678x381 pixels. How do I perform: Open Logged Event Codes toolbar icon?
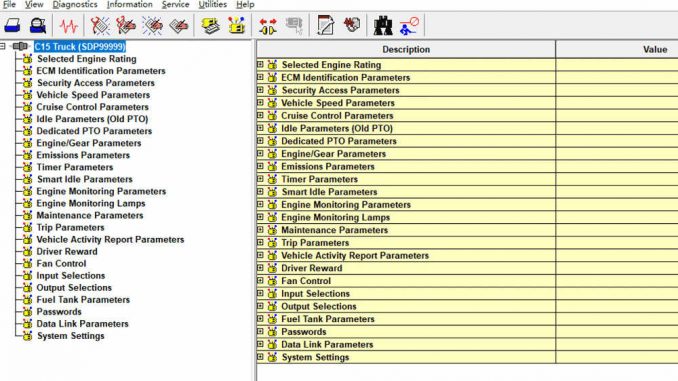coord(179,26)
